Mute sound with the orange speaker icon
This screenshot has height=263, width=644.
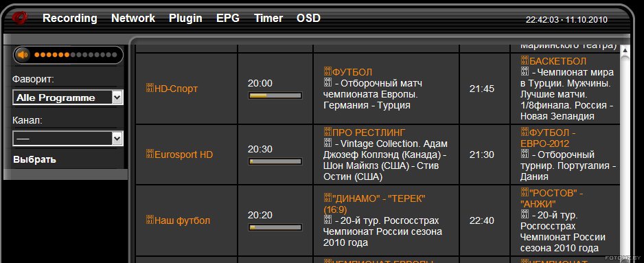tap(23, 55)
